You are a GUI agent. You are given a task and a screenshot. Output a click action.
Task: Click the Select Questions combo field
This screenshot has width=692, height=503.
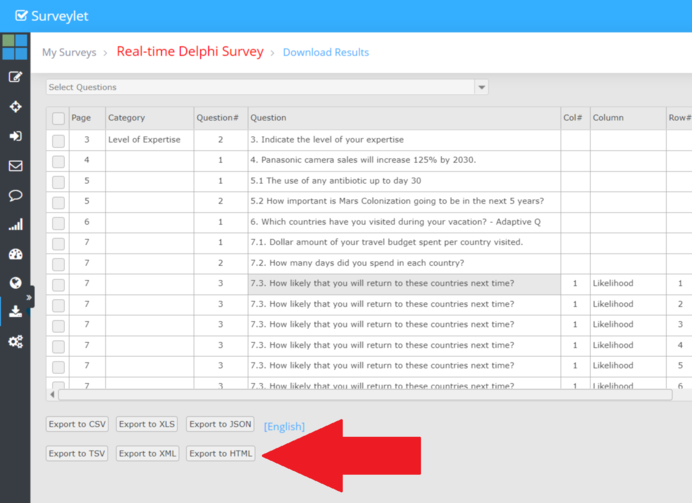(x=260, y=87)
